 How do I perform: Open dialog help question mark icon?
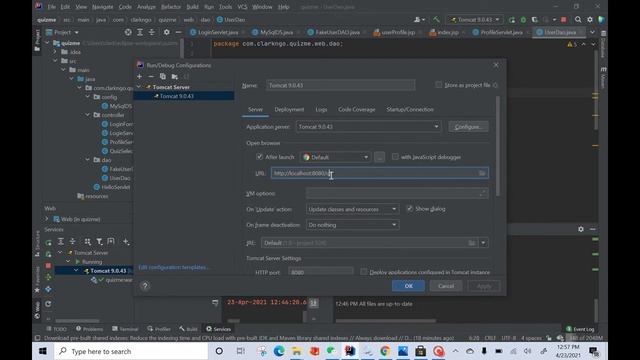[x=145, y=286]
